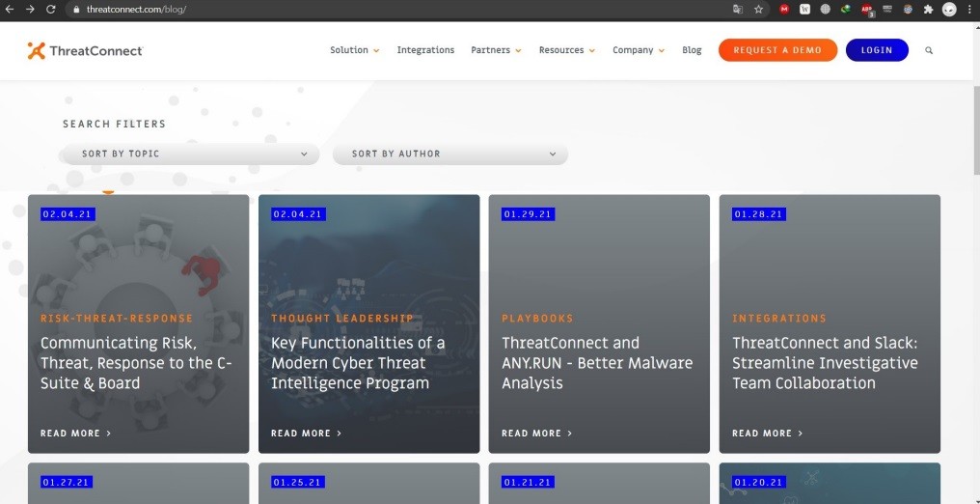The width and height of the screenshot is (980, 504).
Task: Open the Adblock Plus extension
Action: tap(866, 9)
